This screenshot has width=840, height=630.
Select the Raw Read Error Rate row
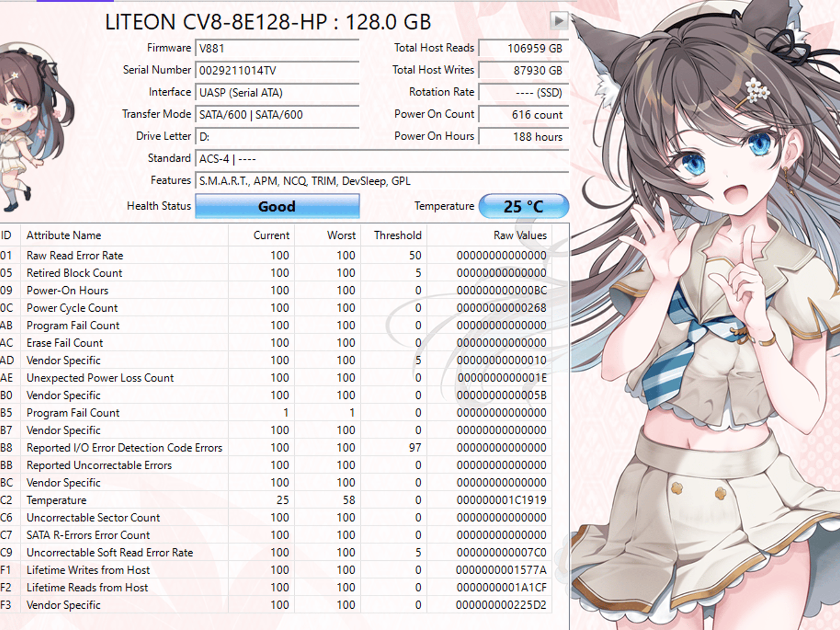coord(276,255)
